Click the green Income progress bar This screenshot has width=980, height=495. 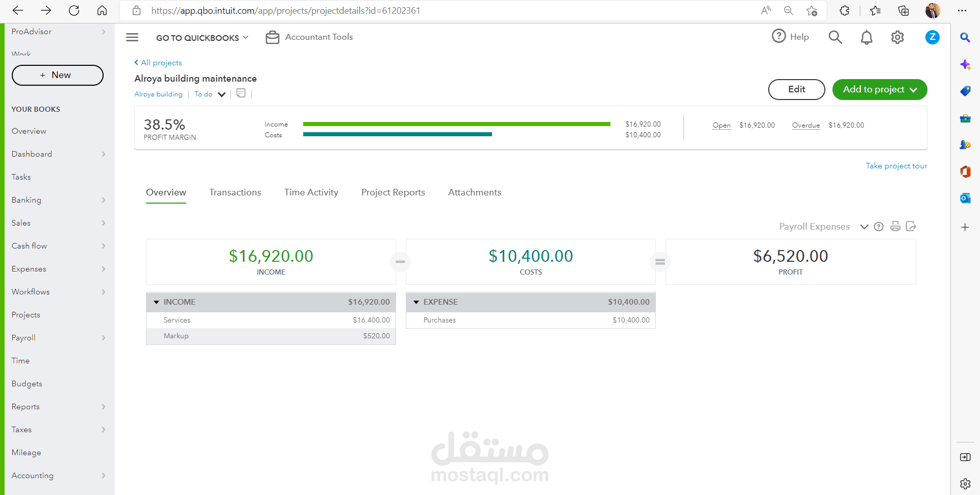coord(457,124)
